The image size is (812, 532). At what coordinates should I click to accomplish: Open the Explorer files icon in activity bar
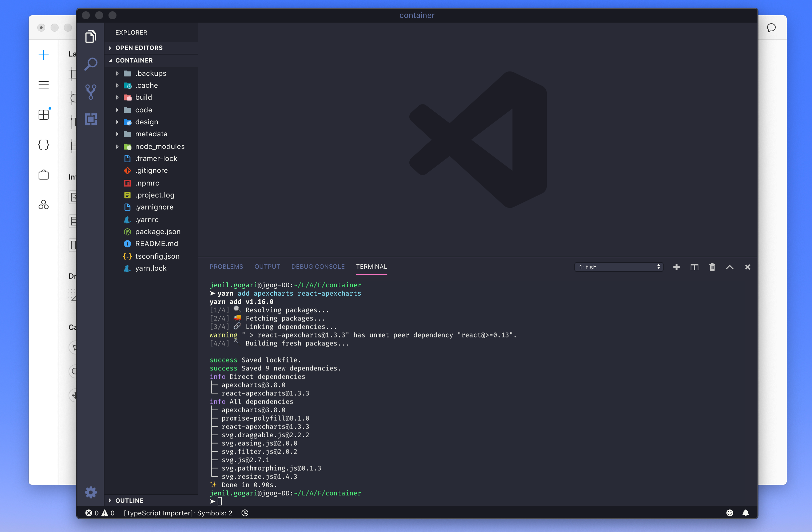pos(91,37)
